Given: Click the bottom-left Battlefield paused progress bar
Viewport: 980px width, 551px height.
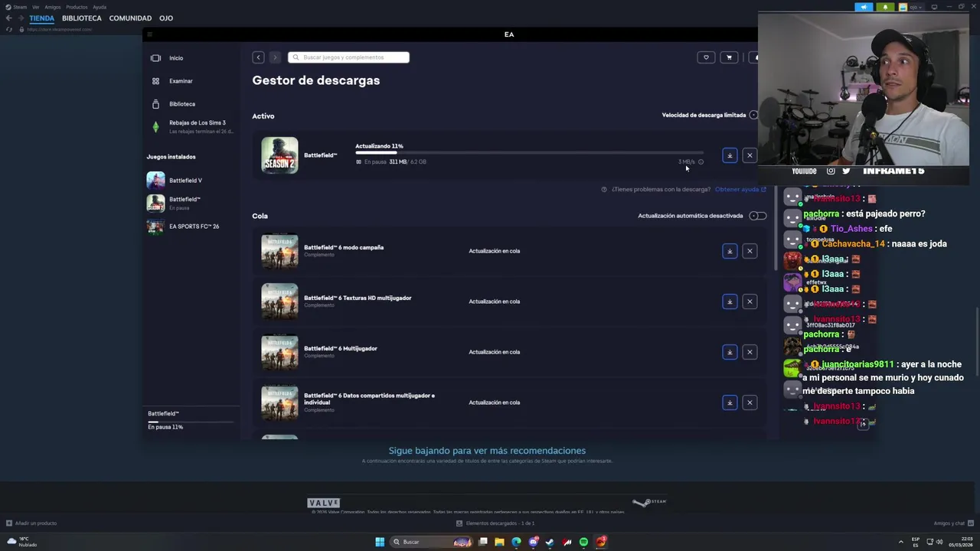Looking at the screenshot, I should 191,421.
